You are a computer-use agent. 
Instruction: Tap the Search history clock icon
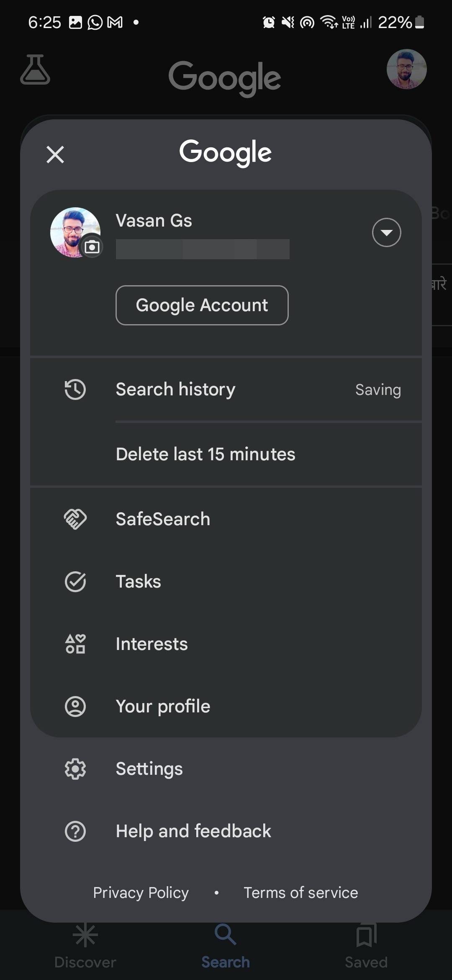point(75,389)
